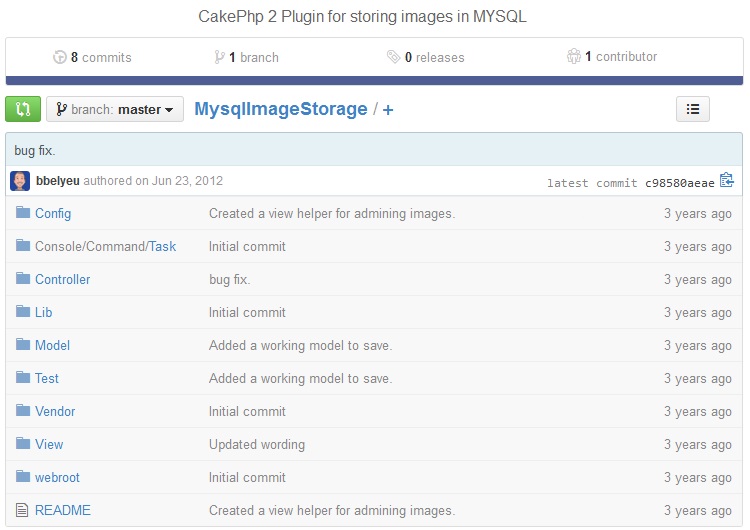Click the branch fork icon

coord(219,57)
